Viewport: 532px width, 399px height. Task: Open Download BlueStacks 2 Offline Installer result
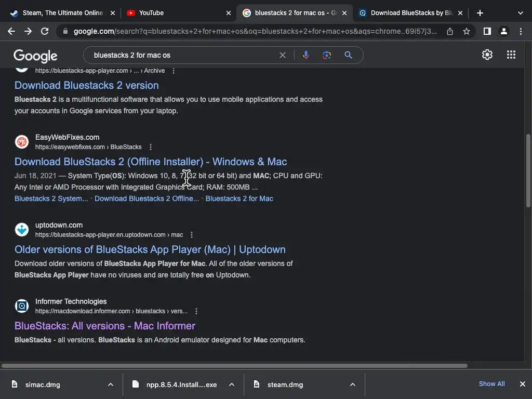point(151,162)
